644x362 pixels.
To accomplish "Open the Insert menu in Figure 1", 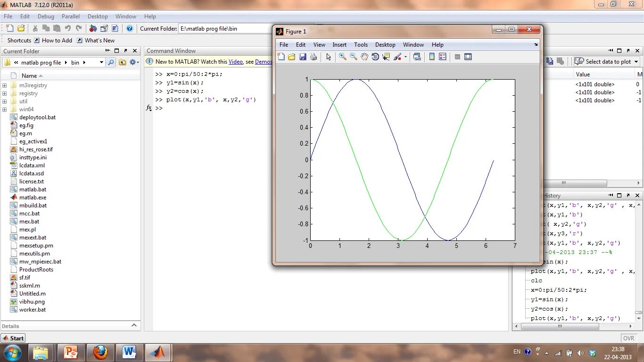I will [x=339, y=45].
